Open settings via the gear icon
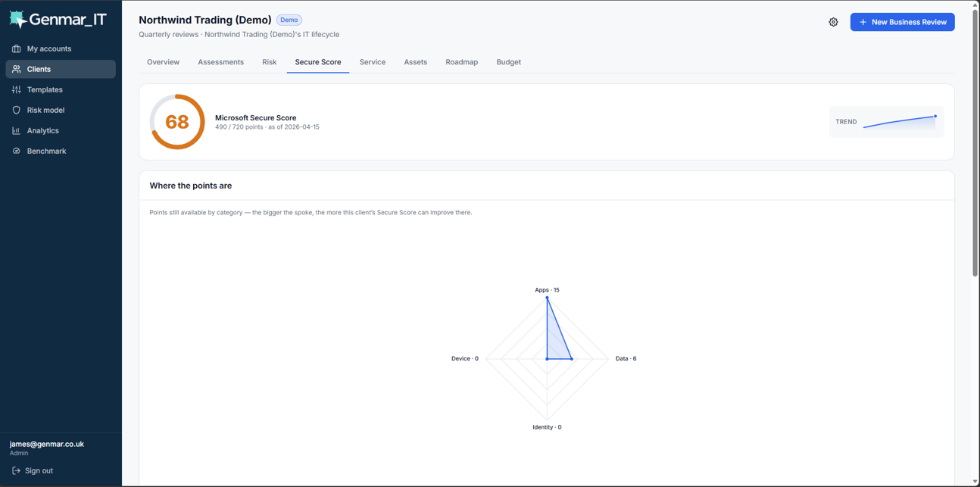Screen dimensions: 980x487 coord(833,22)
